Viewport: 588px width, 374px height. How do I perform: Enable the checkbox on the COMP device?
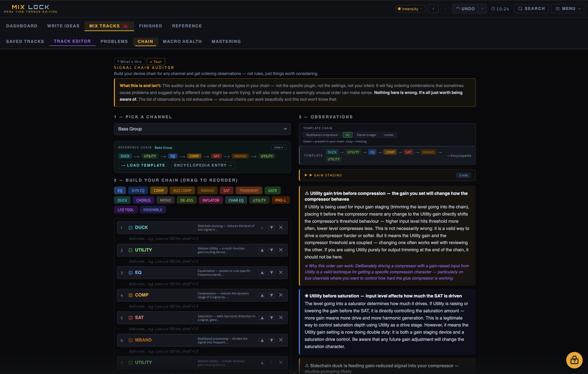[131, 295]
